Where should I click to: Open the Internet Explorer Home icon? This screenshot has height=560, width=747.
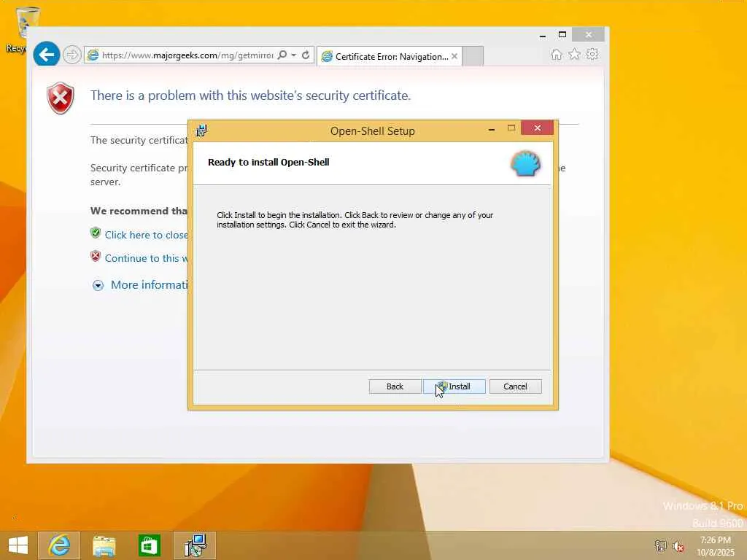pyautogui.click(x=556, y=54)
